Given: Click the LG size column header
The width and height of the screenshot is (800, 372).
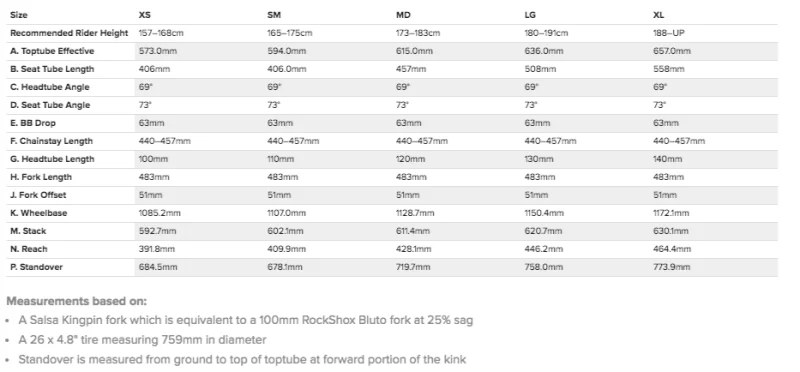Looking at the screenshot, I should point(531,15).
